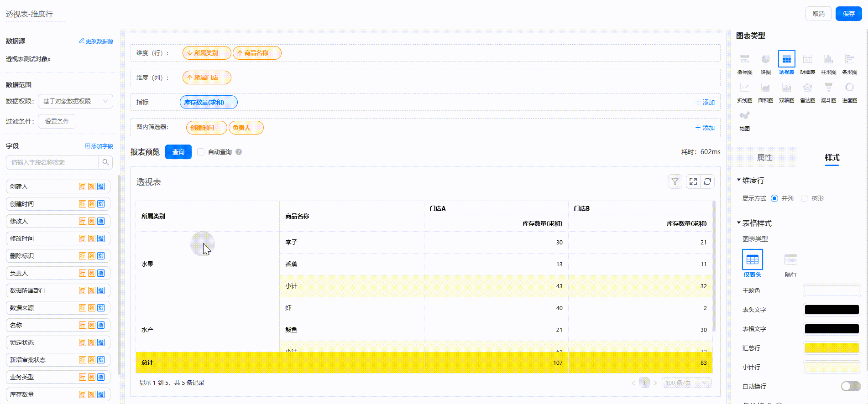Viewport: 868px width, 404px height.
Task: Select the 并列 display mode radio
Action: (774, 198)
